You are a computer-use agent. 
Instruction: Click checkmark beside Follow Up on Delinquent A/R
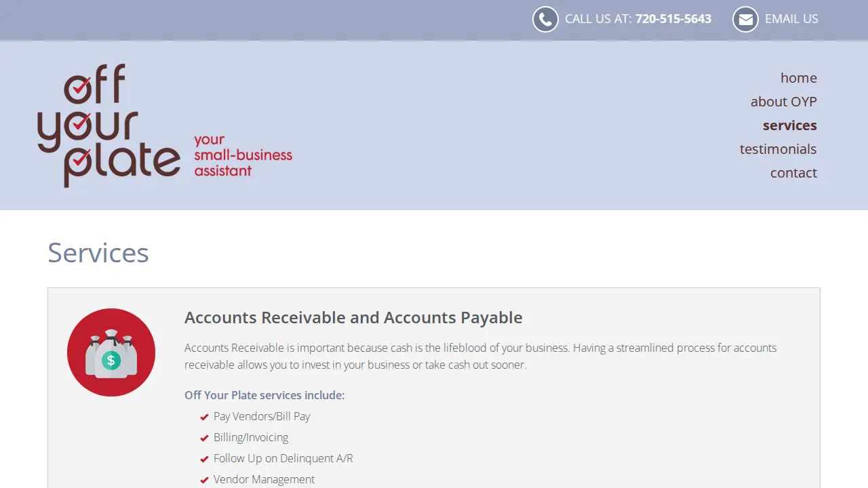point(204,459)
